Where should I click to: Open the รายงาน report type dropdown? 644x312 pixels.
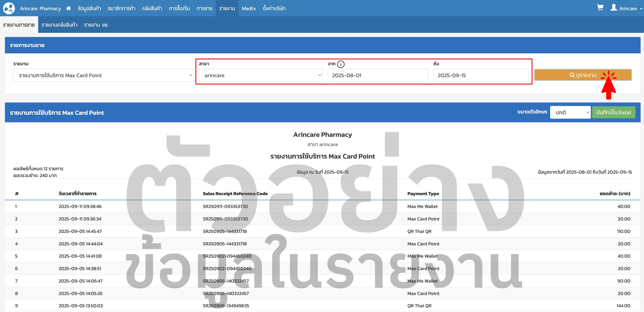104,75
